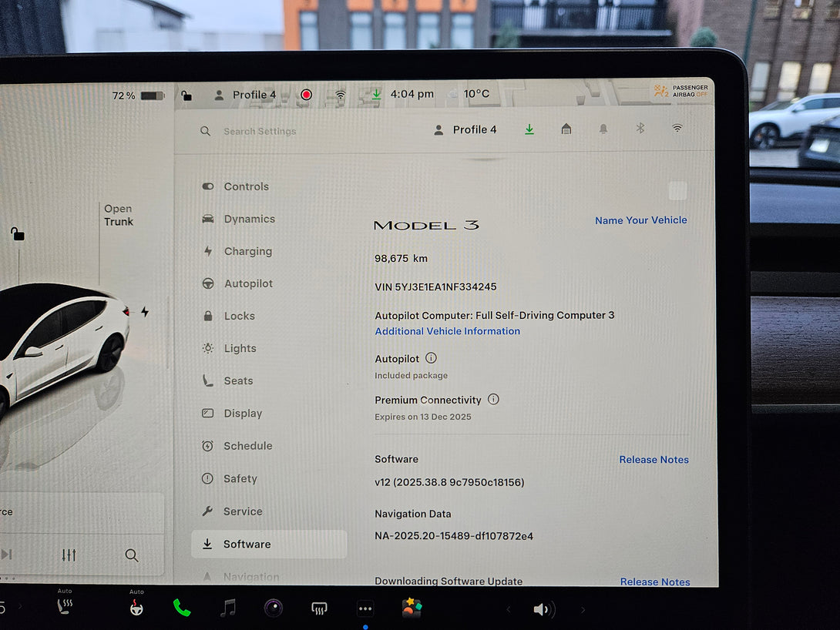The height and width of the screenshot is (630, 840).
Task: Toggle the windshield defrost icon
Action: coord(319,609)
